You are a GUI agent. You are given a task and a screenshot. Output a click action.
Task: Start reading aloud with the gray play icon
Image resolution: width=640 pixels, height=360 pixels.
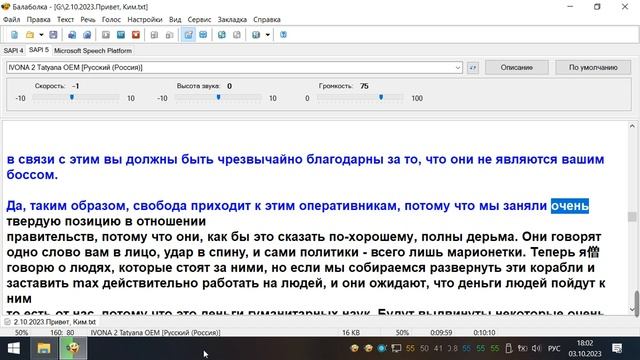pyautogui.click(x=106, y=35)
